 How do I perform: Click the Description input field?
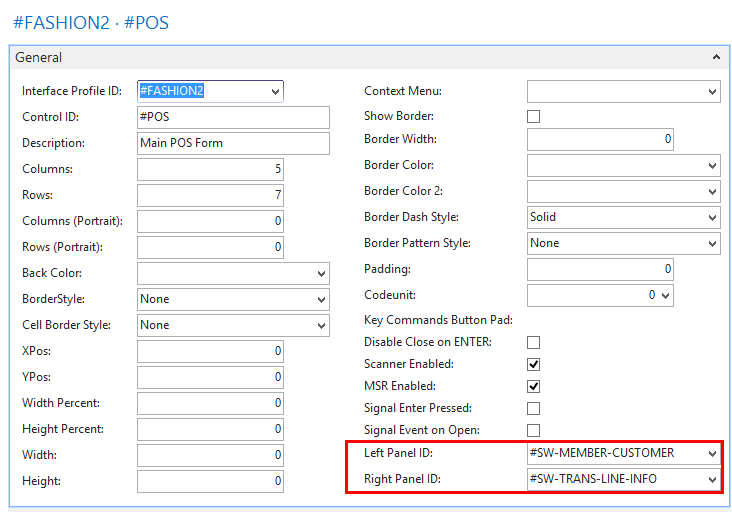pos(233,143)
